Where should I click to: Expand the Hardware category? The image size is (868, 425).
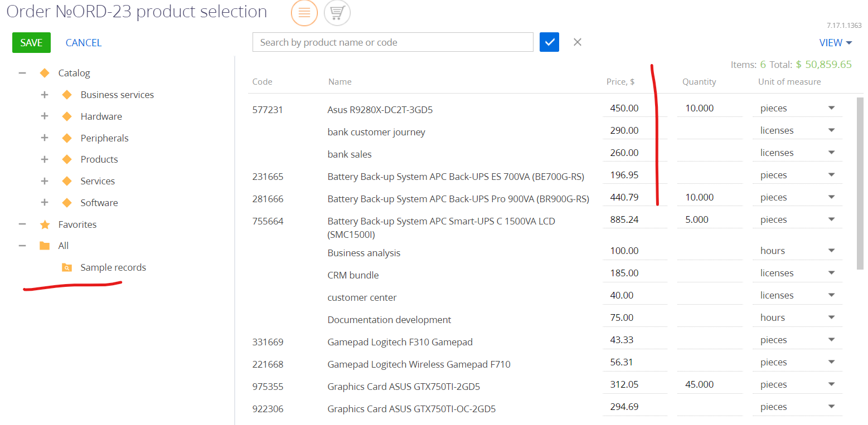coord(45,116)
